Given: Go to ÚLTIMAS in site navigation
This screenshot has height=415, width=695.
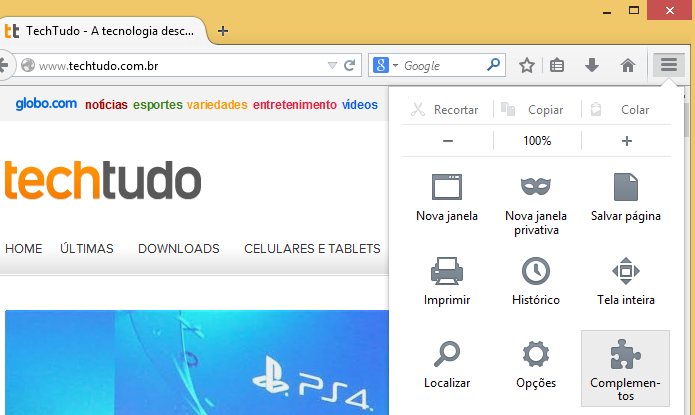Looking at the screenshot, I should tap(87, 249).
